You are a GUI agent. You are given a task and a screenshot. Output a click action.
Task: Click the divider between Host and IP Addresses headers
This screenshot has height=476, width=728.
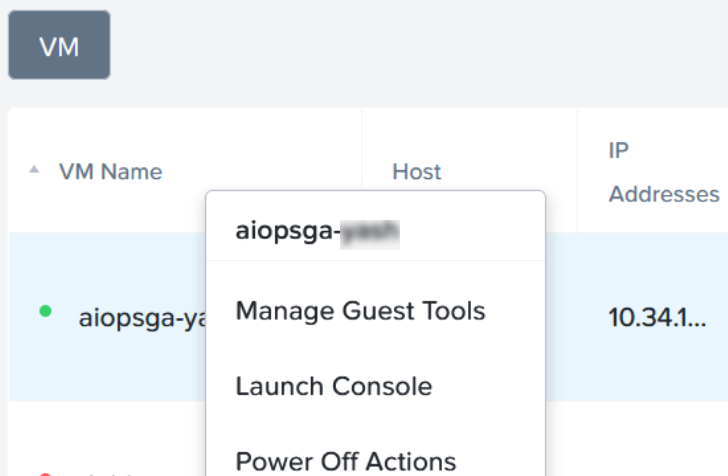click(577, 171)
